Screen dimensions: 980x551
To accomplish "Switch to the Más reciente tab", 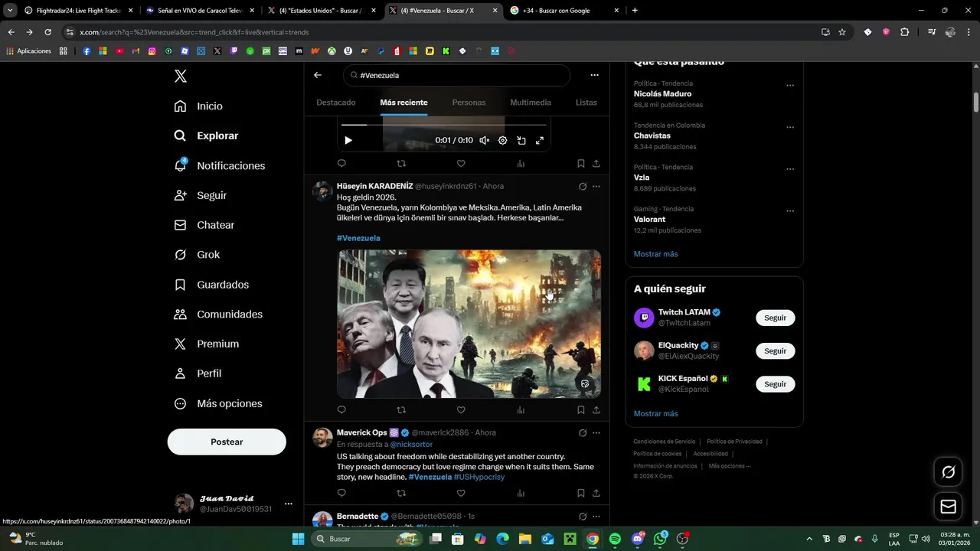I will (x=403, y=103).
